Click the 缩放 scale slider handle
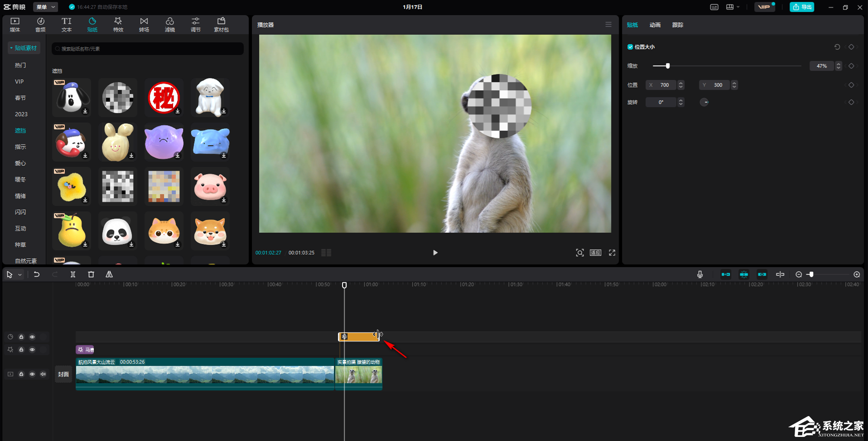 (x=668, y=66)
